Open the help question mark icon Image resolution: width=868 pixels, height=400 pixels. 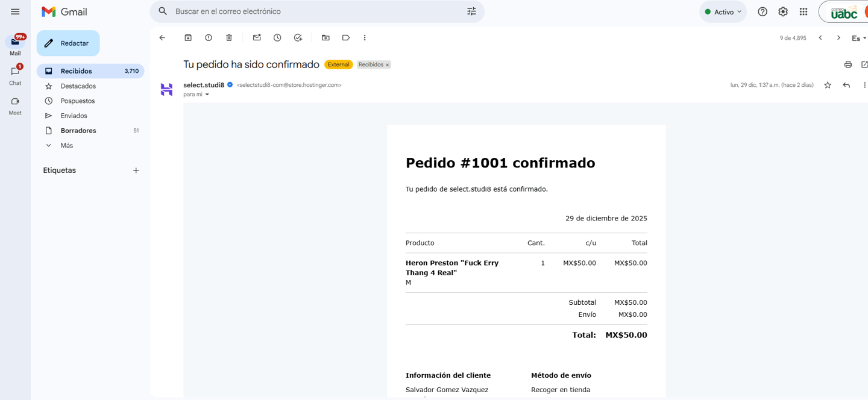763,11
